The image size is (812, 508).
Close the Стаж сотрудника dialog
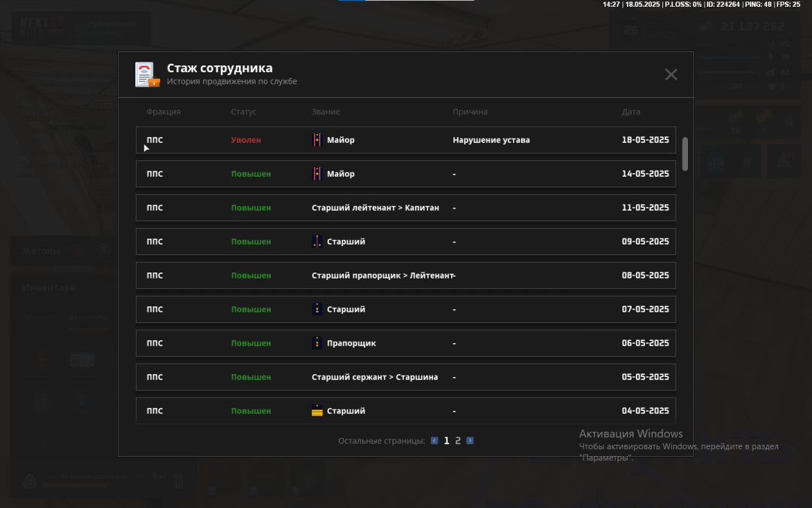pos(671,75)
